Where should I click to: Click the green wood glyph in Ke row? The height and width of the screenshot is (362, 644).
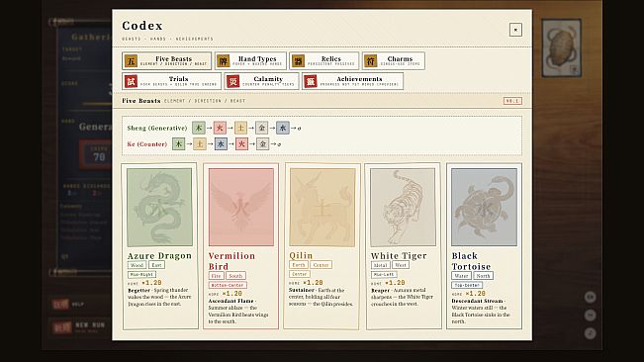[x=179, y=144]
